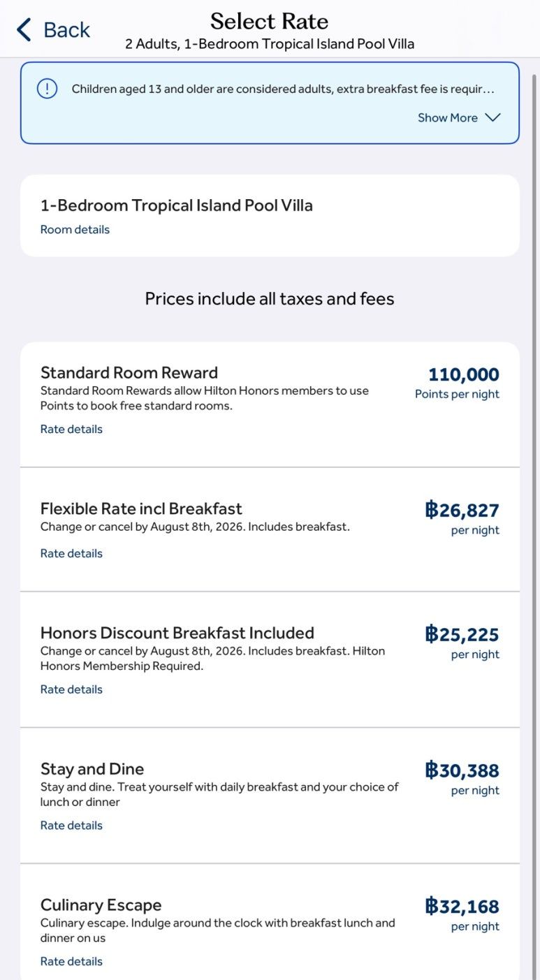
Task: Select the Stay and Dine rate
Action: click(270, 796)
